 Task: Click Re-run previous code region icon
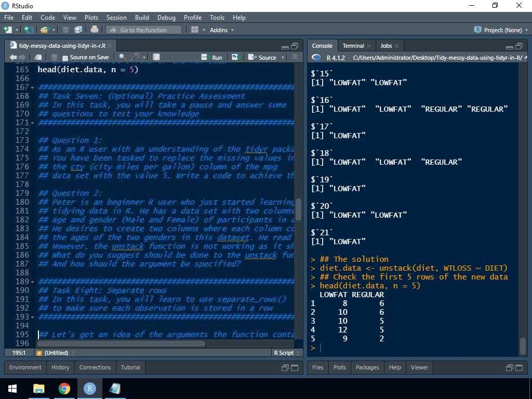(x=236, y=57)
